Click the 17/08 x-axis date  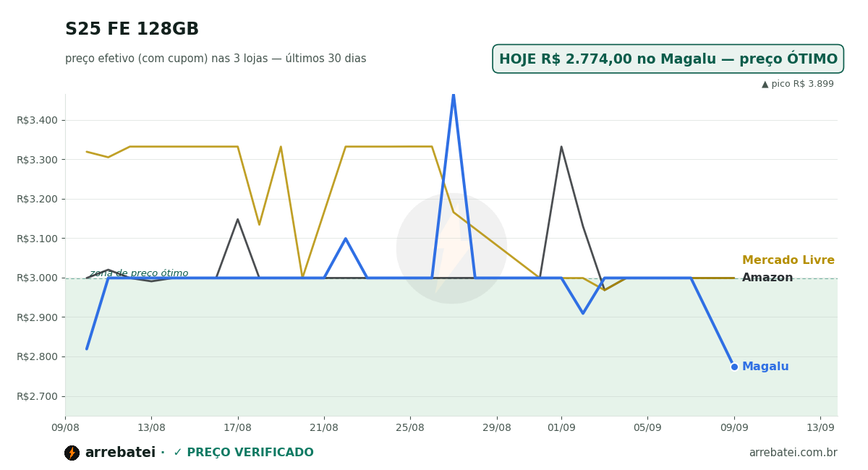pyautogui.click(x=237, y=427)
